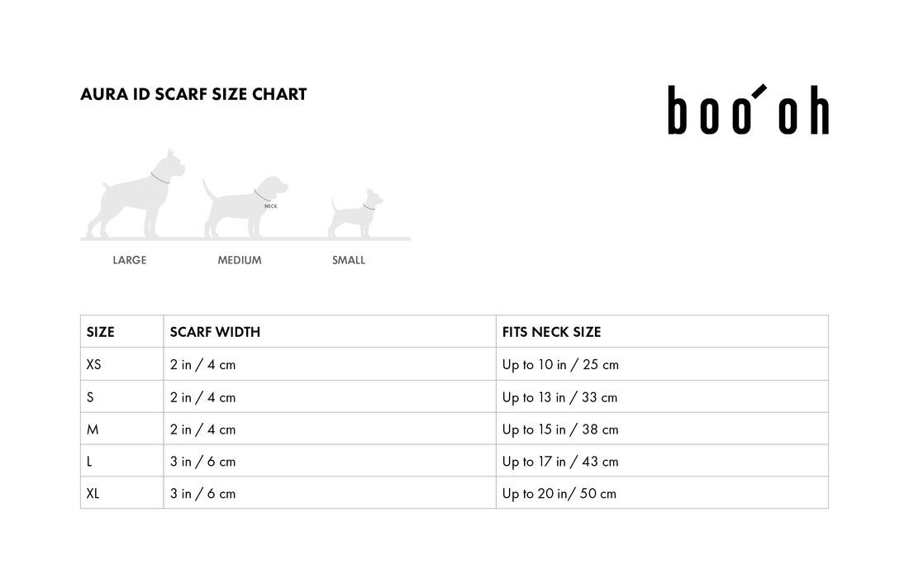Click the "Up to 17 in / 43 cm" cell
This screenshot has width=909, height=588.
pos(559,462)
